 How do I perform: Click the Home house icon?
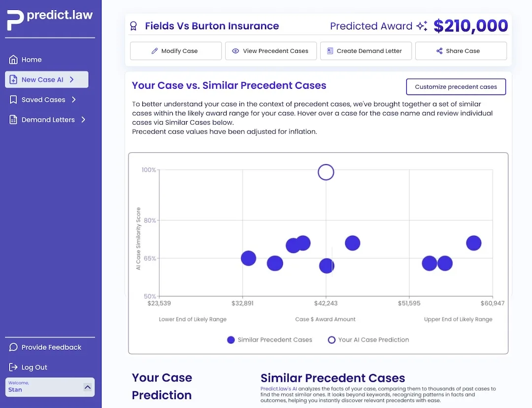pyautogui.click(x=13, y=60)
